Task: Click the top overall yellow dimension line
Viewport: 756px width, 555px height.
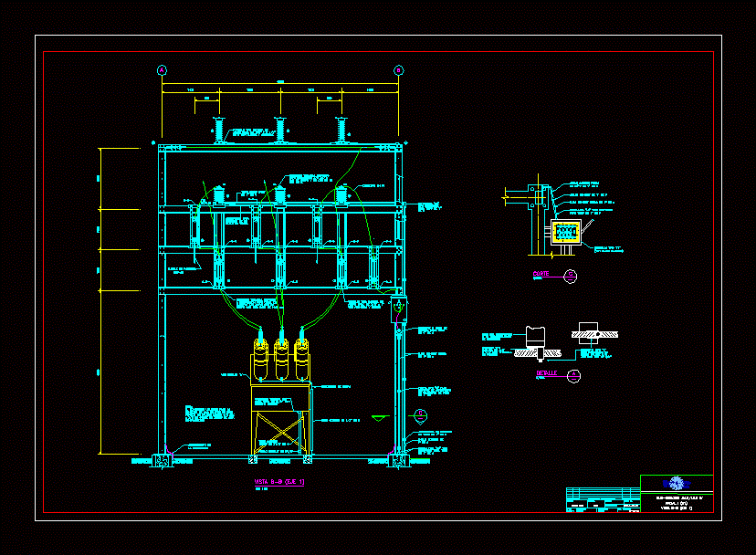Action: tap(280, 83)
